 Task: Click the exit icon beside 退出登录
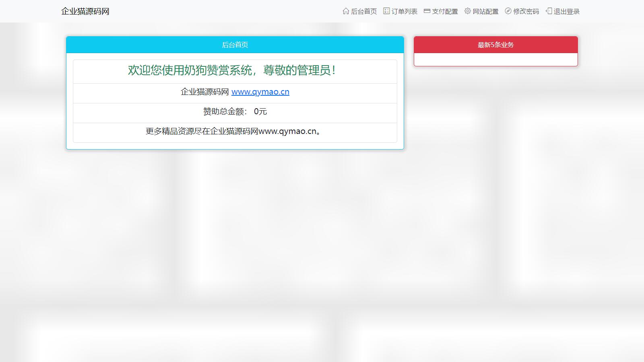[x=549, y=11]
